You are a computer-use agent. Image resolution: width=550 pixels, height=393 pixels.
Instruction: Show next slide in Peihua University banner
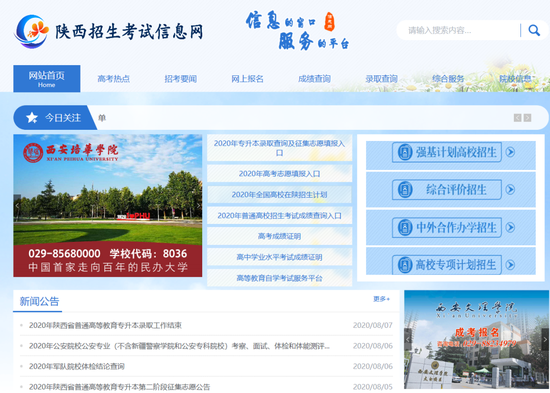tap(198, 206)
